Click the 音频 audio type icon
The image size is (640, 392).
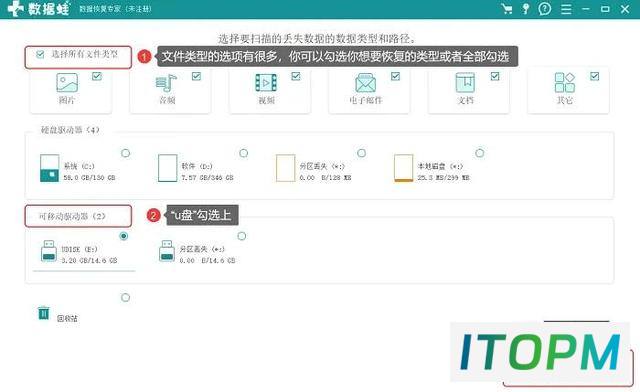click(166, 83)
